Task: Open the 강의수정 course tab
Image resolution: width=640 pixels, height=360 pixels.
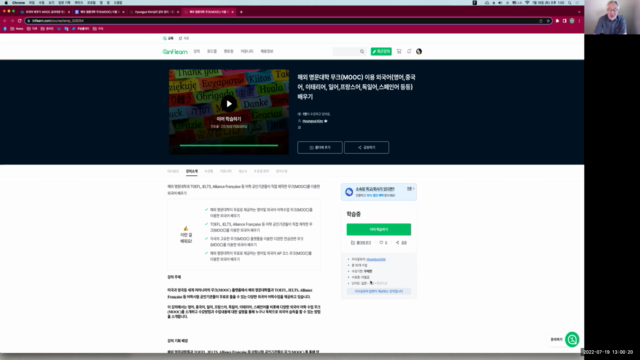Action: click(281, 171)
